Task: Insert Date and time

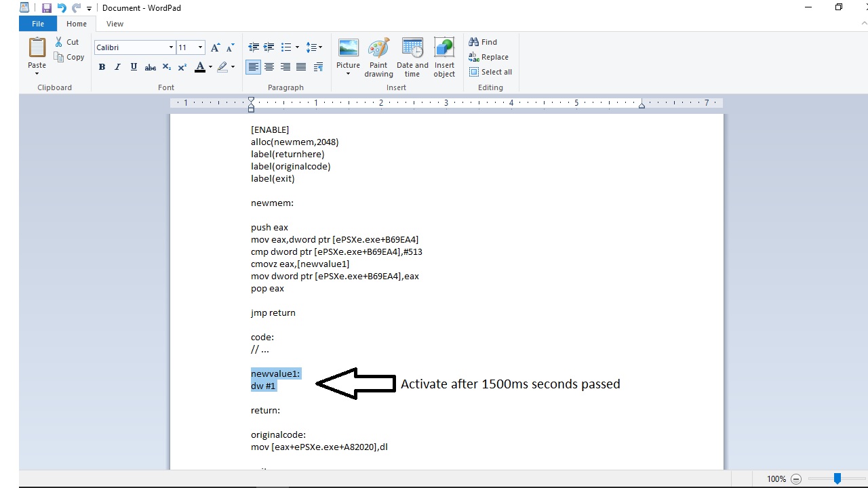Action: (412, 57)
